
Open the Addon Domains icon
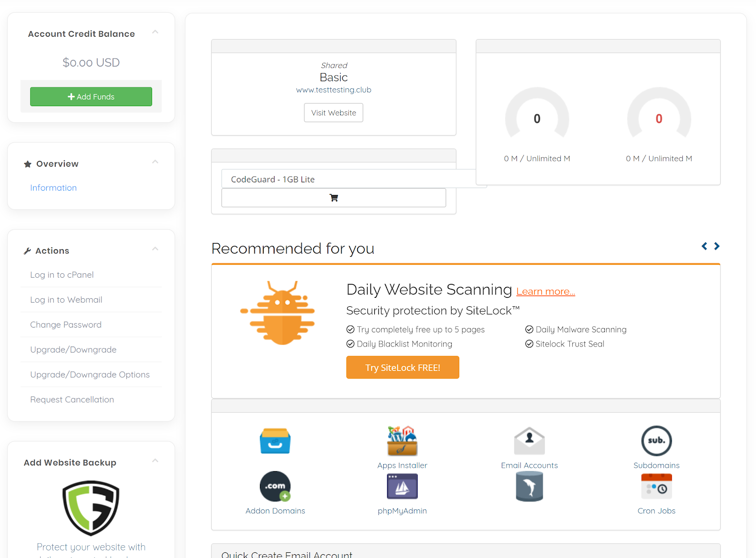pyautogui.click(x=275, y=486)
